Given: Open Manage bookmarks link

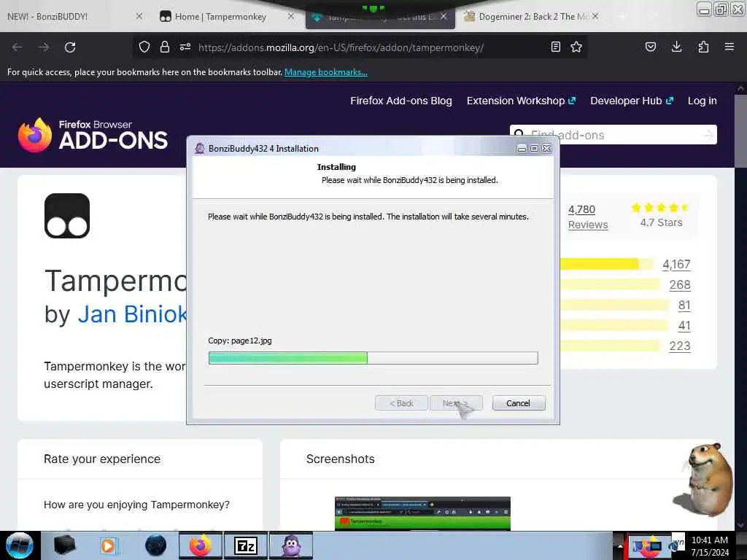Looking at the screenshot, I should pyautogui.click(x=326, y=72).
